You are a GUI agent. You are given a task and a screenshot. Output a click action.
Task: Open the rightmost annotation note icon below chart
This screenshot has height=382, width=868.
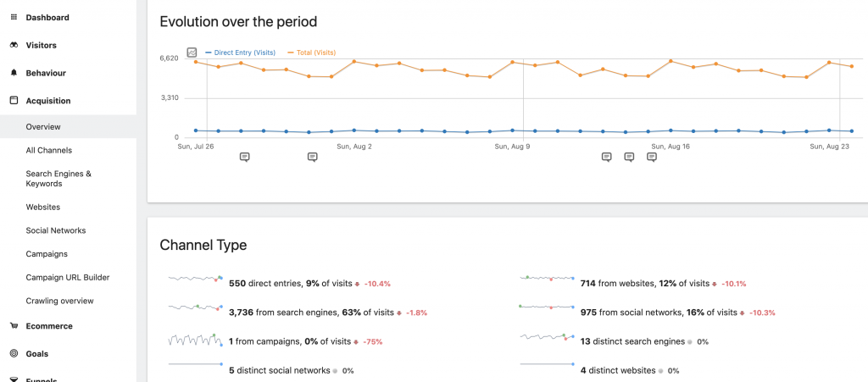pyautogui.click(x=652, y=157)
